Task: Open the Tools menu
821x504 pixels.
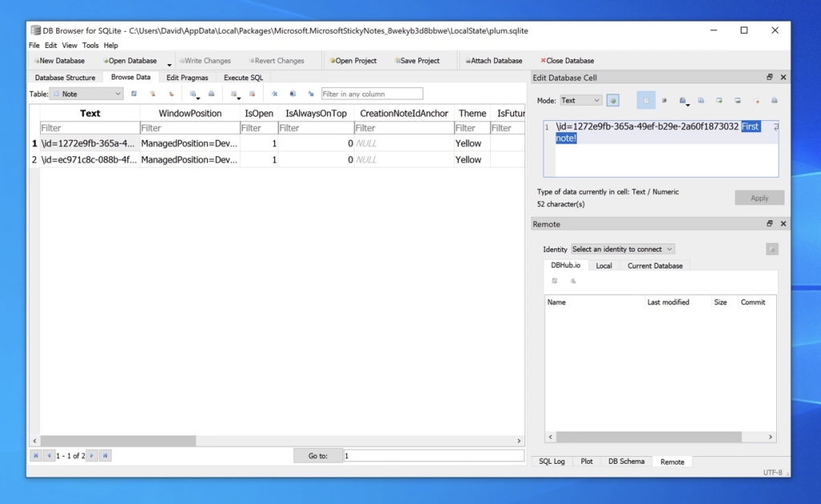Action: pyautogui.click(x=90, y=46)
